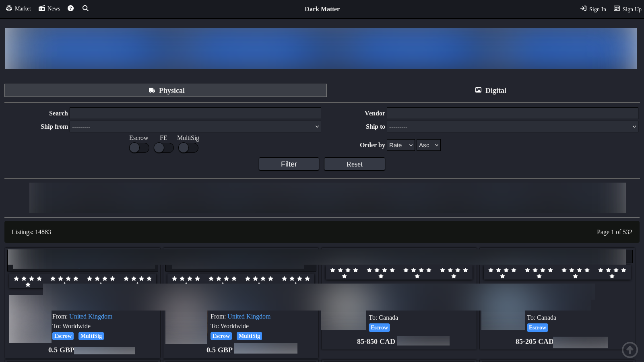The image size is (644, 362).
Task: Open the Market scales icon
Action: [x=9, y=8]
